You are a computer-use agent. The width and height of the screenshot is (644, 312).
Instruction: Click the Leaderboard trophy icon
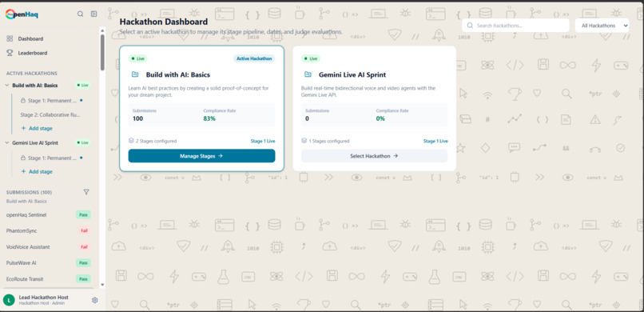click(x=10, y=53)
